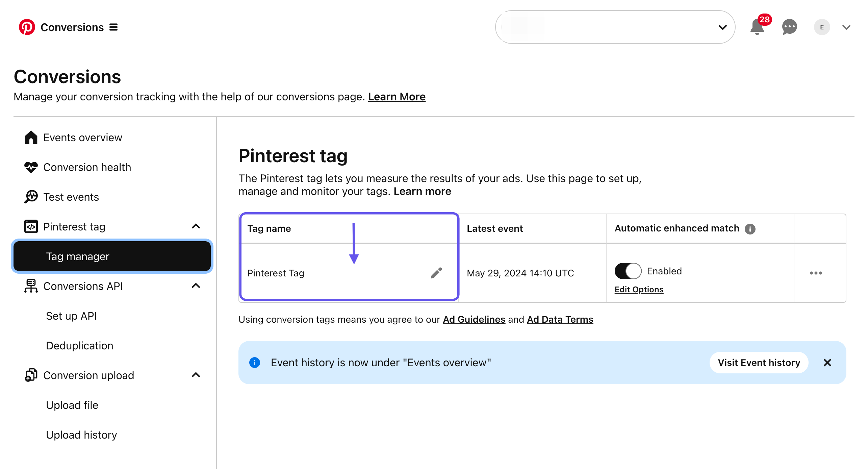Viewport: 868px width, 469px height.
Task: Click the Tag name column header
Action: click(269, 229)
